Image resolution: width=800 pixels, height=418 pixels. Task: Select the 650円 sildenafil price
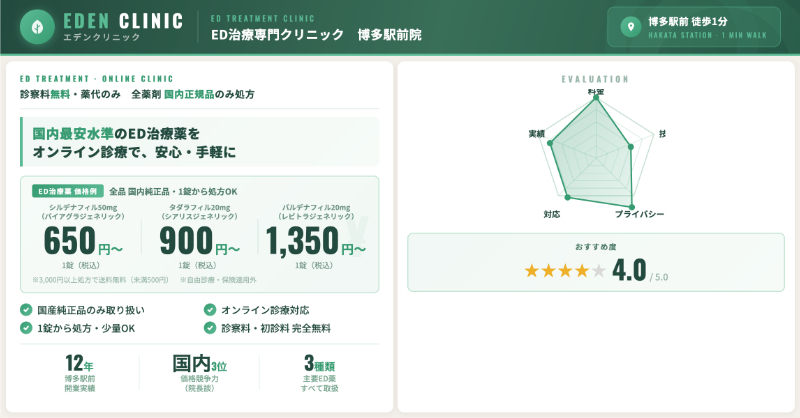pyautogui.click(x=83, y=242)
